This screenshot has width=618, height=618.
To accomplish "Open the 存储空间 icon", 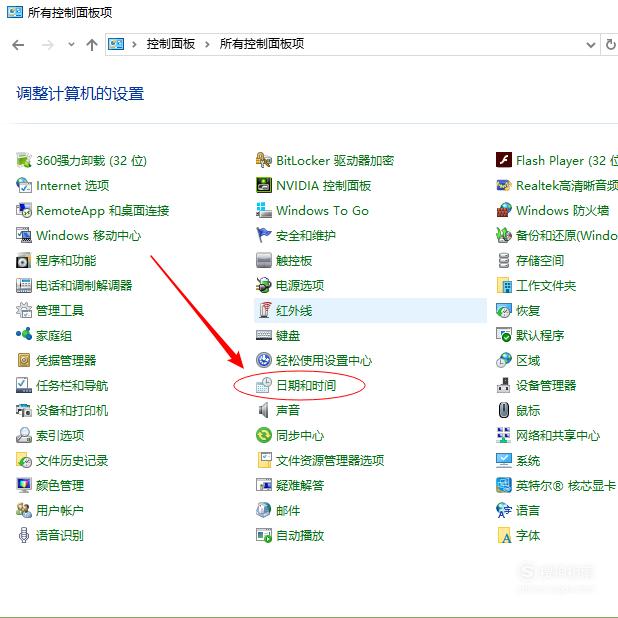I will coord(504,261).
